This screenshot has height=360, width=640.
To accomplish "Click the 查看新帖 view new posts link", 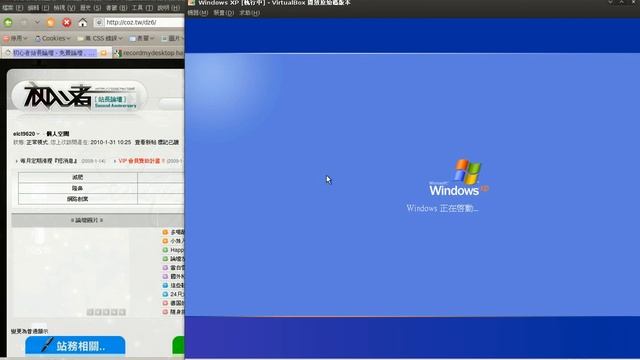I will [x=146, y=142].
